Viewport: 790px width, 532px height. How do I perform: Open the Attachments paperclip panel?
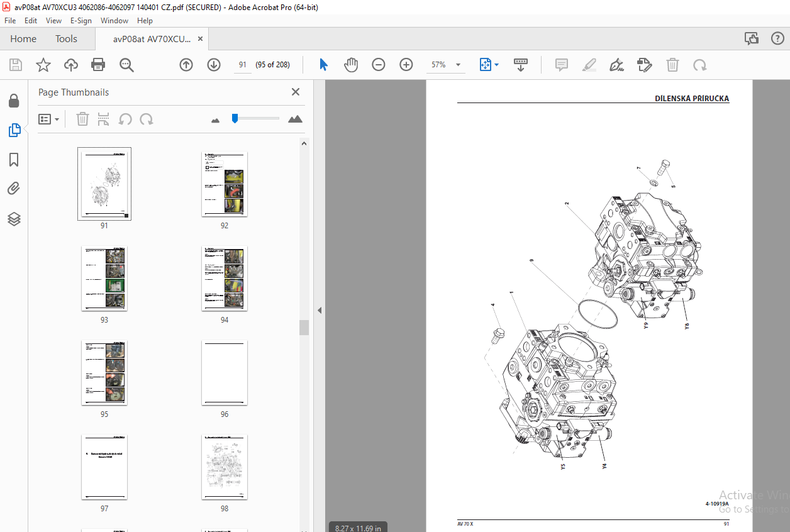14,189
